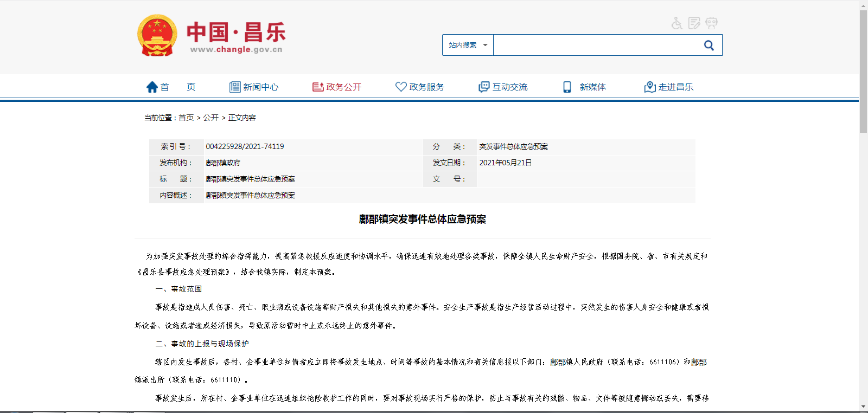Open the accessibility wheelchair icon
Image resolution: width=868 pixels, height=413 pixels.
(676, 23)
